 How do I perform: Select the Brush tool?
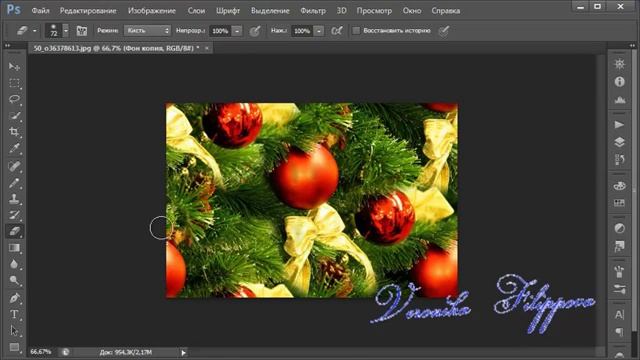click(x=14, y=182)
